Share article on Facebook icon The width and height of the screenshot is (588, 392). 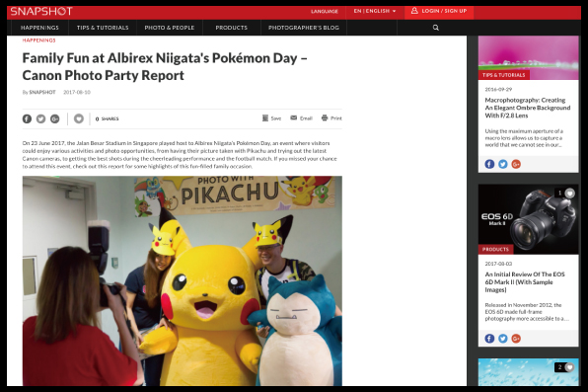click(27, 118)
